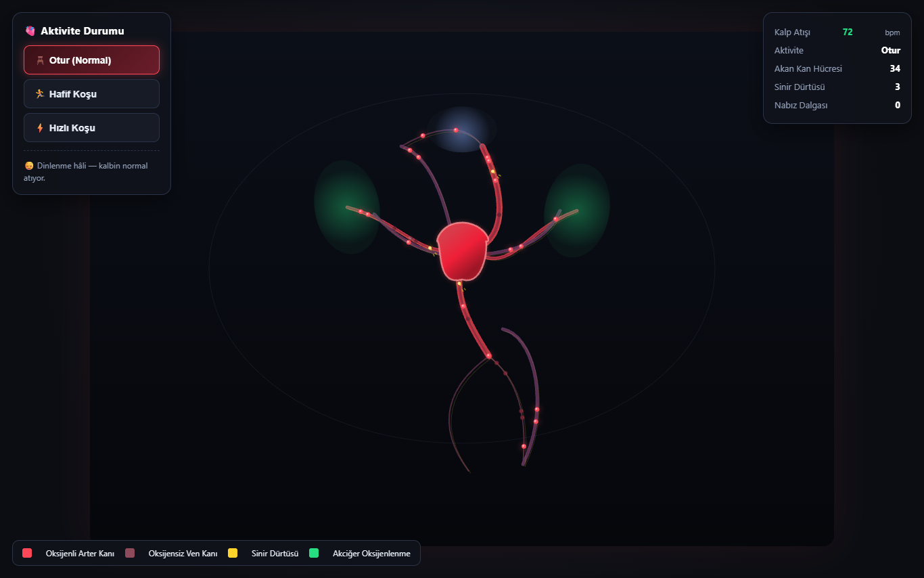Activate the Hızlı Koşu mode

click(91, 128)
